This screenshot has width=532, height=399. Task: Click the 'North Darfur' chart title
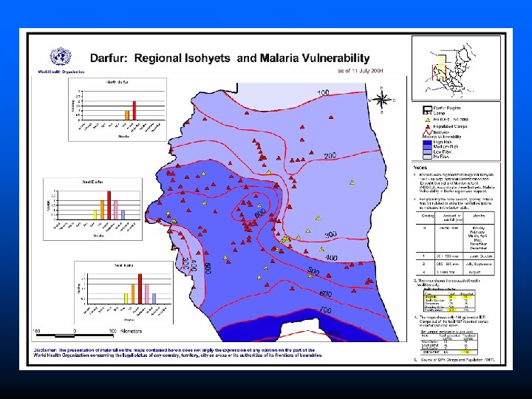point(117,82)
